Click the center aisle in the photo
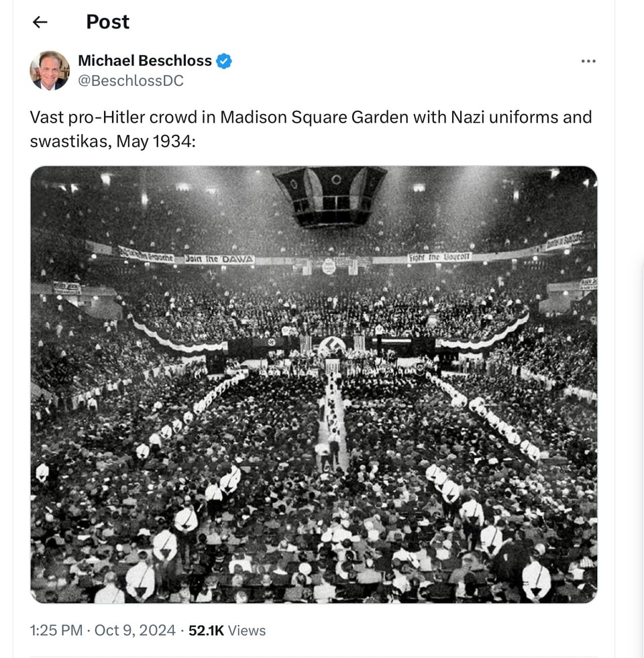This screenshot has height=658, width=644. coord(333,423)
